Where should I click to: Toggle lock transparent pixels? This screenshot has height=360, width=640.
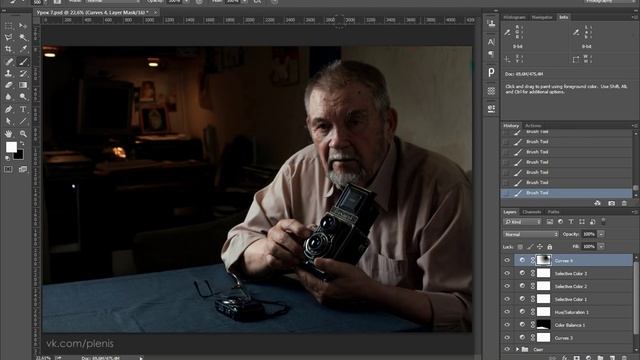pyautogui.click(x=520, y=247)
